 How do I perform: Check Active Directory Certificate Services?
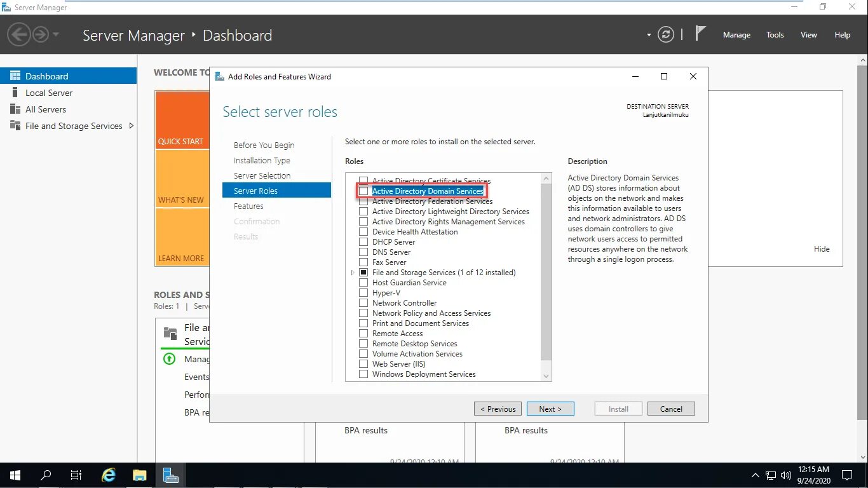pyautogui.click(x=363, y=181)
